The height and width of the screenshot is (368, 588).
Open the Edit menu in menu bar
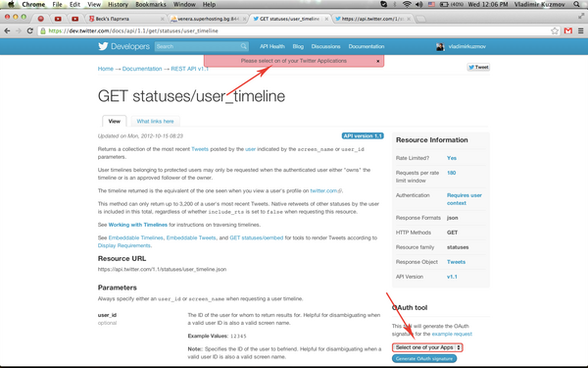click(74, 4)
